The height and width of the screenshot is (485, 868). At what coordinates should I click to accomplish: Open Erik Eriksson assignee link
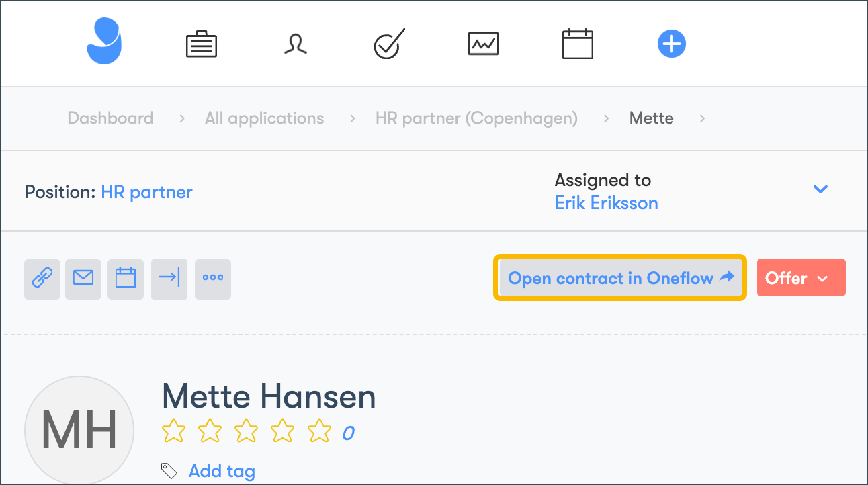pos(606,203)
